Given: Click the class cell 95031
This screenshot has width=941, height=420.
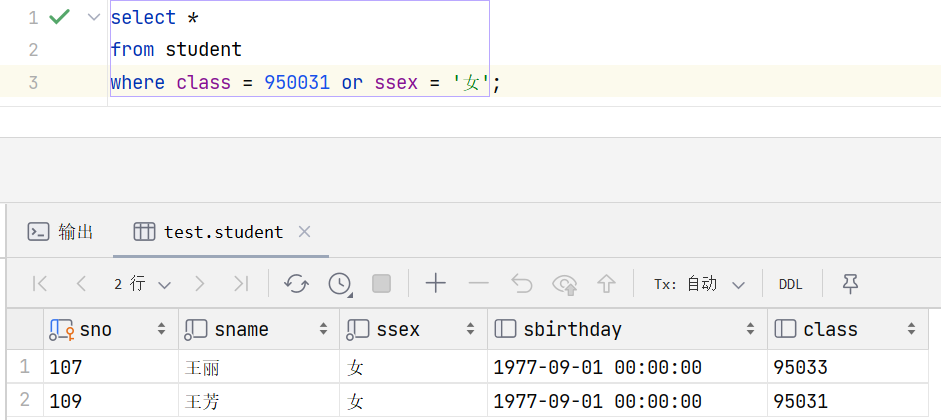Looking at the screenshot, I should pyautogui.click(x=847, y=400).
